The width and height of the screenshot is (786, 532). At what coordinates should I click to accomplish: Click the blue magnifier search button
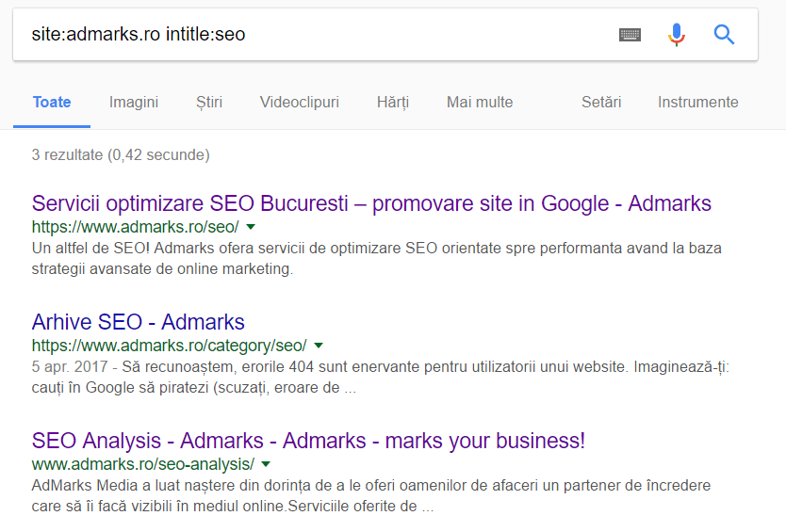pos(724,35)
